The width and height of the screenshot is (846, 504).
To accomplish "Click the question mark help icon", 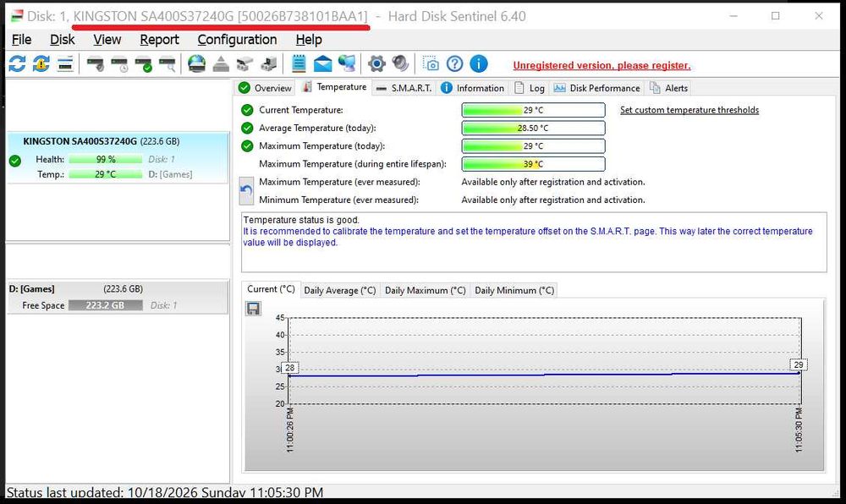I will [455, 63].
